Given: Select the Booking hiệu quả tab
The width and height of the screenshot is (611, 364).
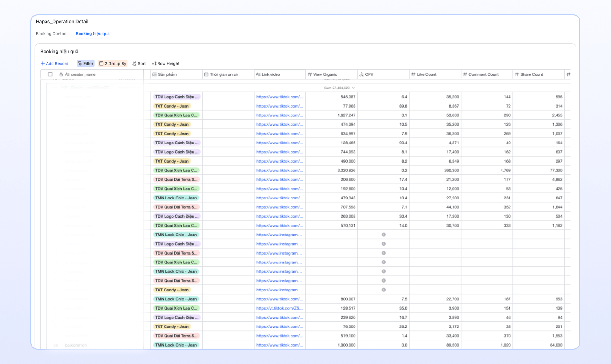Looking at the screenshot, I should (x=93, y=34).
